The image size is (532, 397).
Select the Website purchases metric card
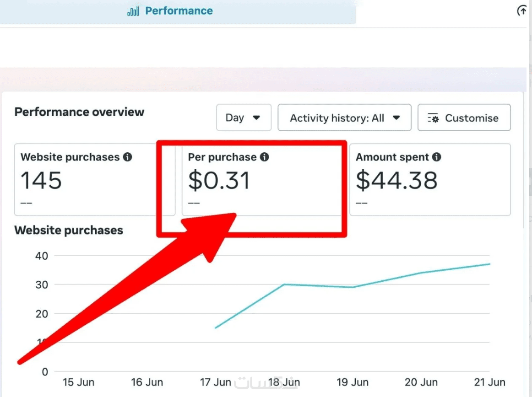(x=95, y=179)
